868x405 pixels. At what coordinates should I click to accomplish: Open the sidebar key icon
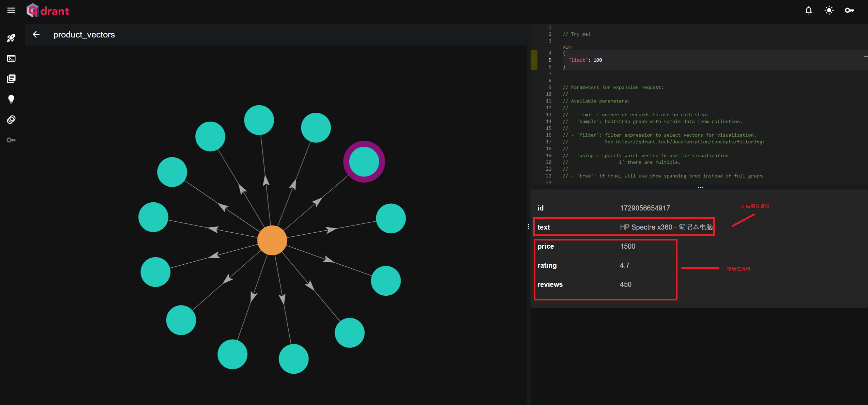(x=11, y=140)
